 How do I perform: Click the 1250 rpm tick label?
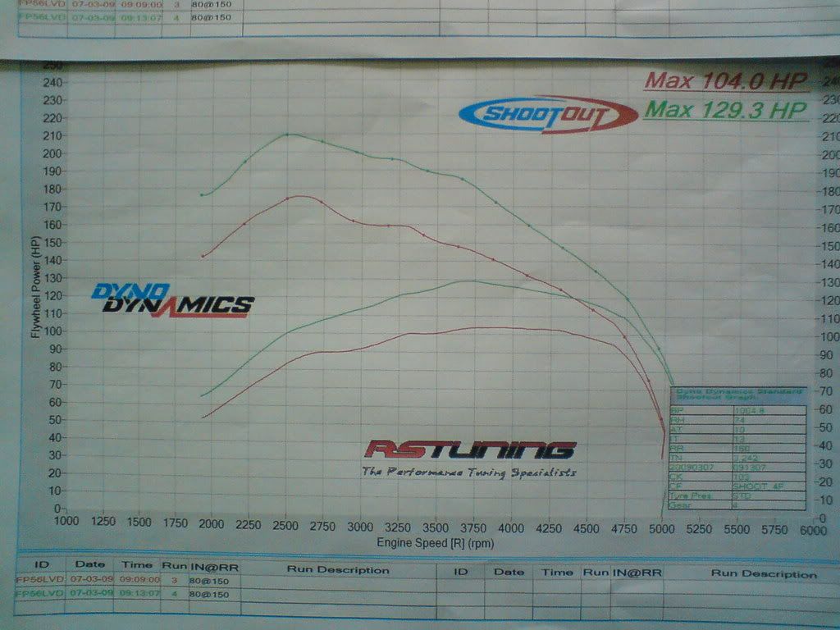pyautogui.click(x=103, y=521)
